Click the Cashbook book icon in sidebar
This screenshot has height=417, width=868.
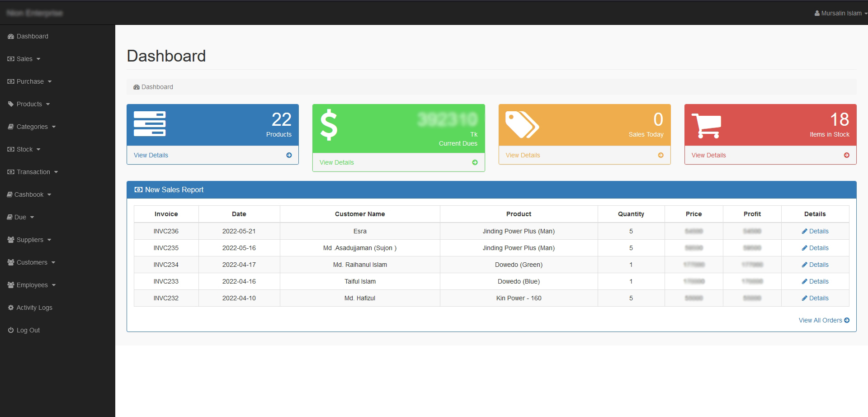tap(10, 194)
